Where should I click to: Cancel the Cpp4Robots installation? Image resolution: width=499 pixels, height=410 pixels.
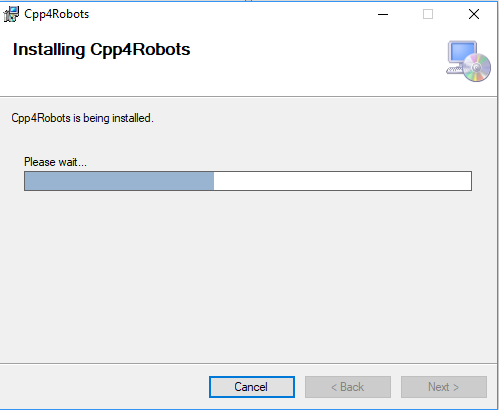252,387
